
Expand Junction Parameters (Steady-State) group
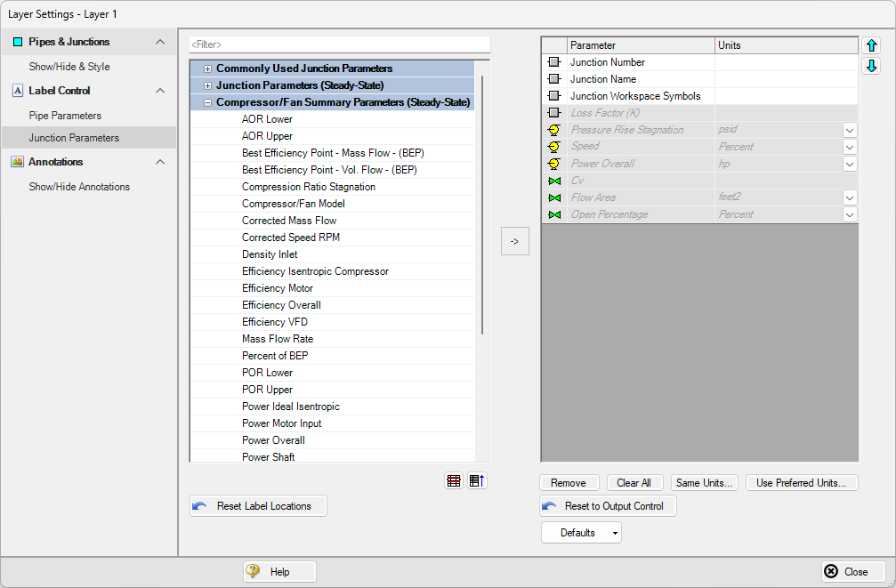207,85
